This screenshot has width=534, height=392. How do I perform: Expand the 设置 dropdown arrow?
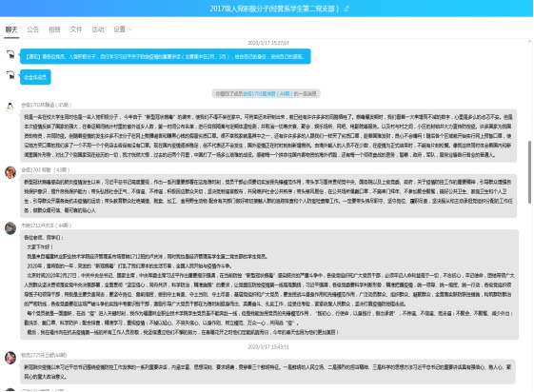coord(129,29)
